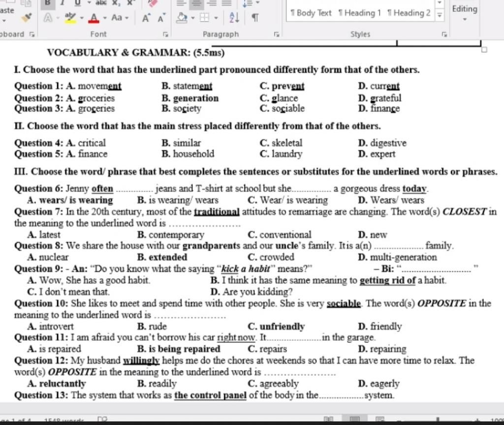This screenshot has width=504, height=425.
Task: Click option 'A. reluctantly' in Question 12
Action: click(x=57, y=384)
